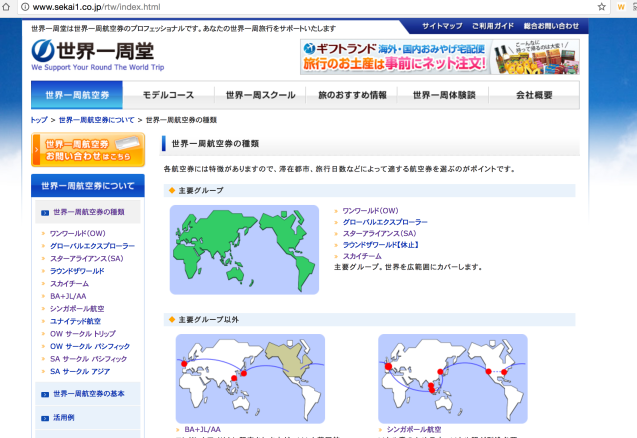This screenshot has width=637, height=438.
Task: Click sidebar link BA+JL/AA
Action: [68, 296]
